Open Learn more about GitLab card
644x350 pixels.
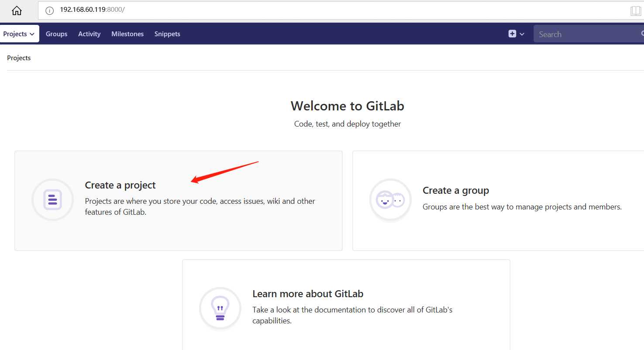pos(346,305)
